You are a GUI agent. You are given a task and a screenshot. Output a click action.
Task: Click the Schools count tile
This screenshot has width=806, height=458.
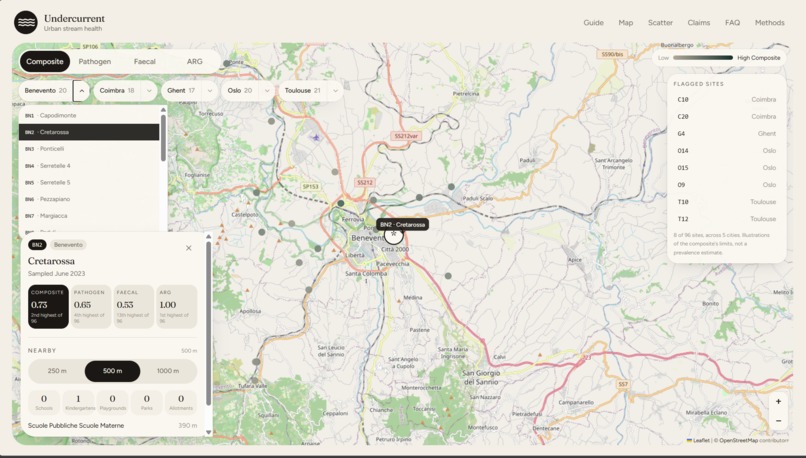[x=44, y=402]
